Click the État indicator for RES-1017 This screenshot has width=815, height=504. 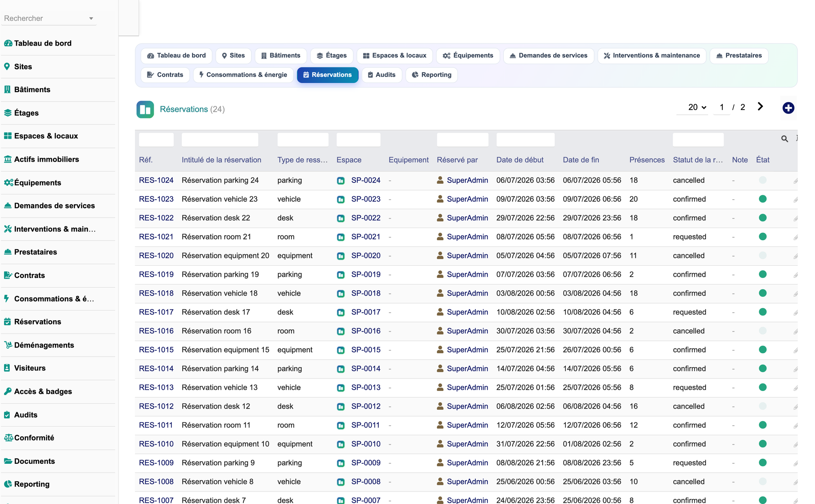pos(763,312)
